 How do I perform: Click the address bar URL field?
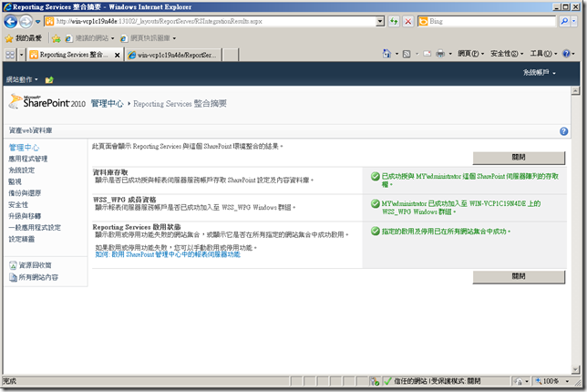click(x=214, y=21)
